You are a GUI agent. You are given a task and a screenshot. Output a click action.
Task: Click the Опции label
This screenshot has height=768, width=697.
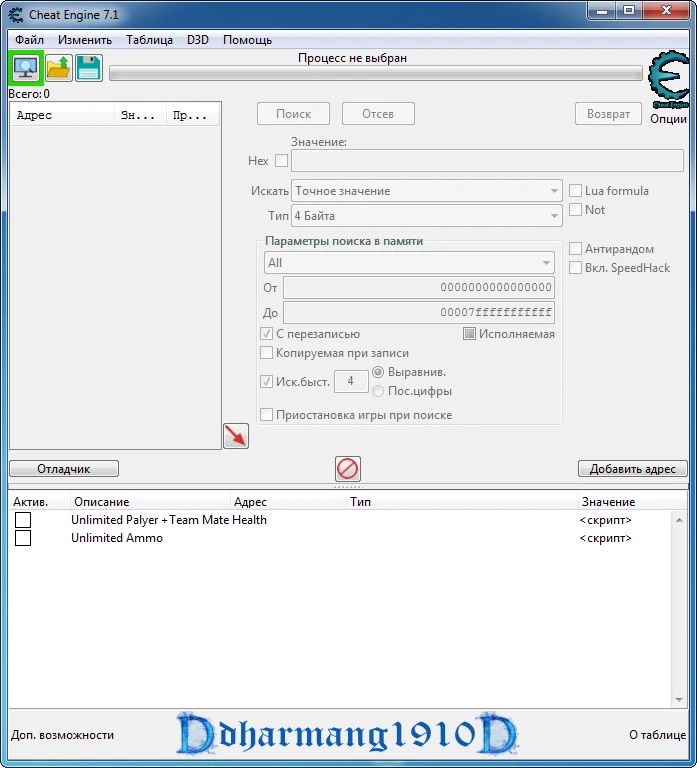668,119
